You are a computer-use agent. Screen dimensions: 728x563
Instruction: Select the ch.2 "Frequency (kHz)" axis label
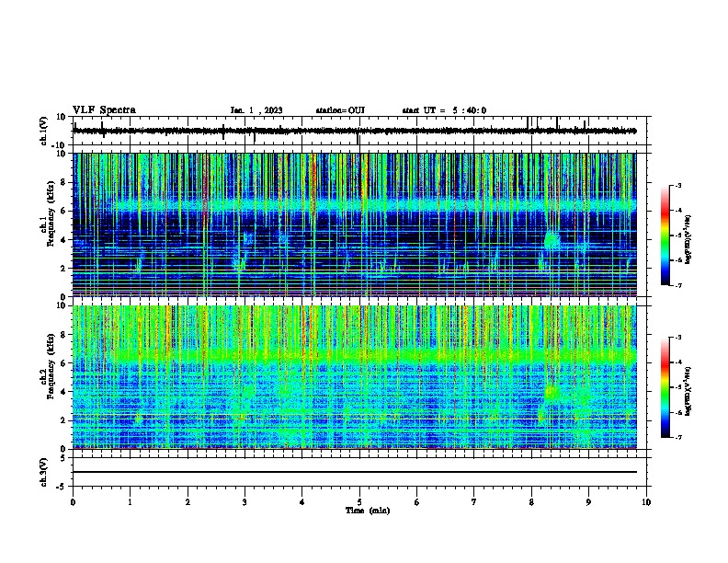(51, 366)
